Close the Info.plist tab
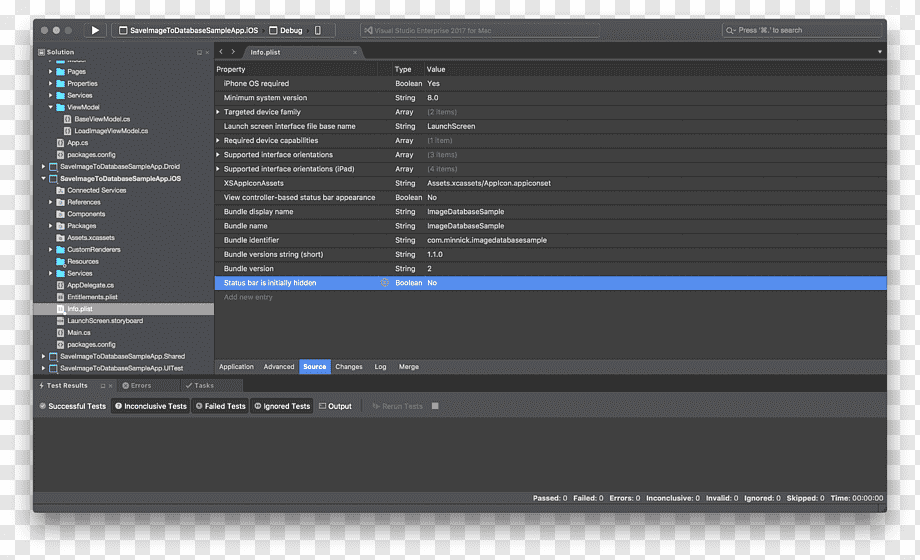920x560 pixels. (x=354, y=52)
